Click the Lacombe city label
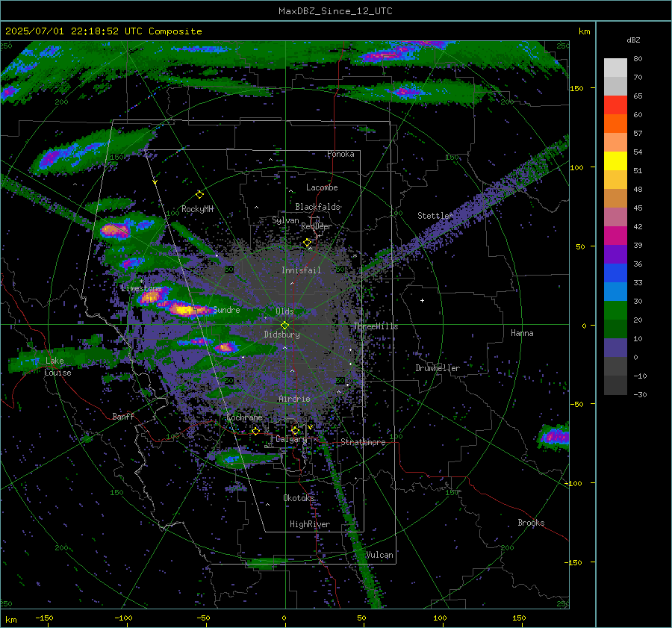 322,187
